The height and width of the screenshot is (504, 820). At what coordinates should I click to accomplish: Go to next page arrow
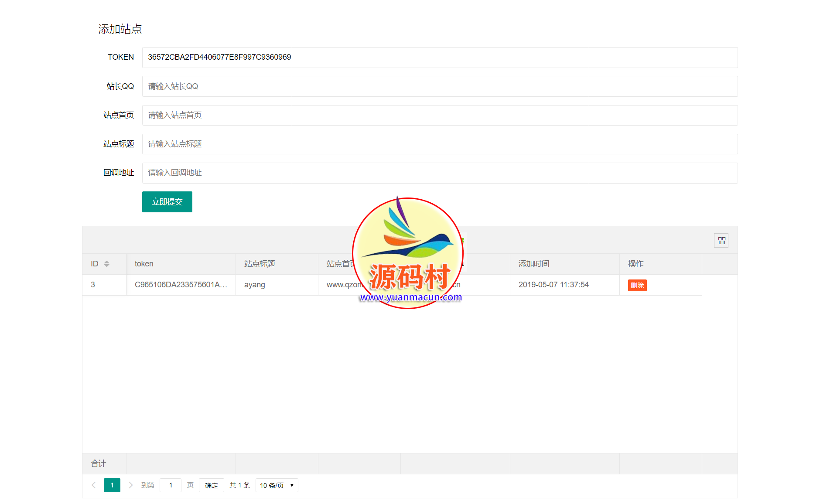tap(130, 485)
